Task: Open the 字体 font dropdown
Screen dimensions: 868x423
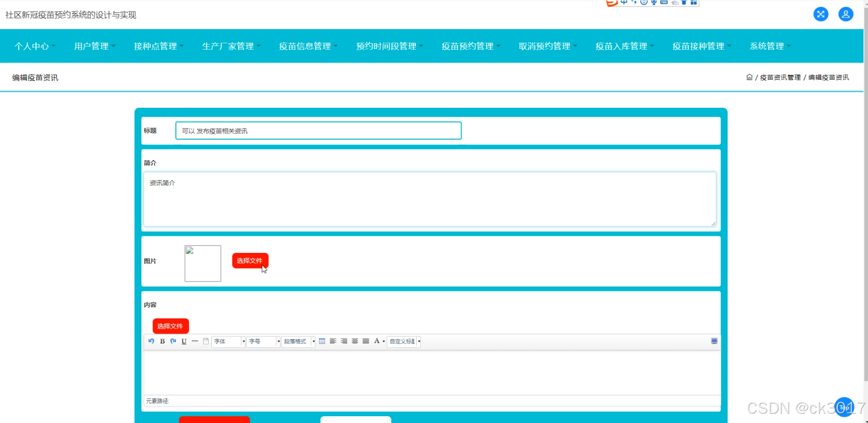Action: [228, 341]
